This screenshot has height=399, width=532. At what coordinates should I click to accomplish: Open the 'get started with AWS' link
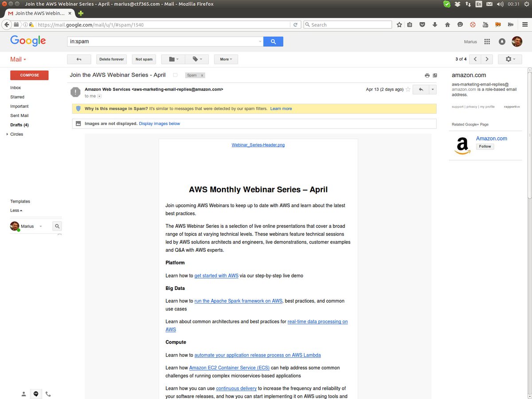(216, 276)
